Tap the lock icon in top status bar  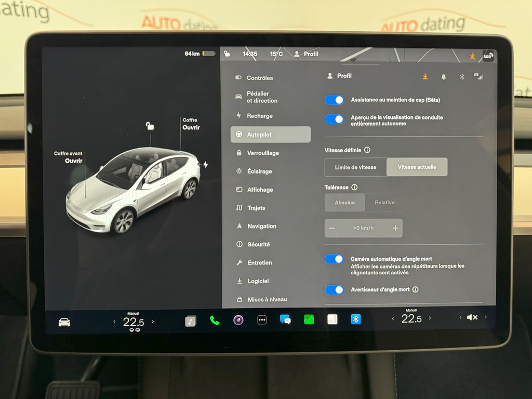tap(227, 54)
